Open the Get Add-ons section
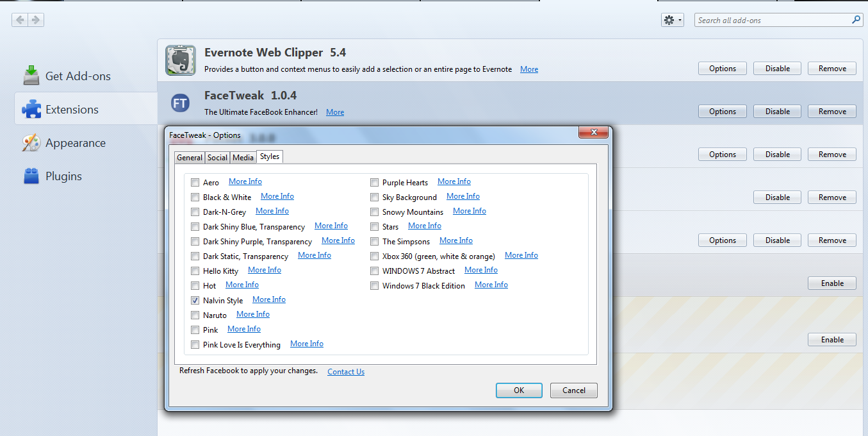The width and height of the screenshot is (868, 436). coord(78,76)
